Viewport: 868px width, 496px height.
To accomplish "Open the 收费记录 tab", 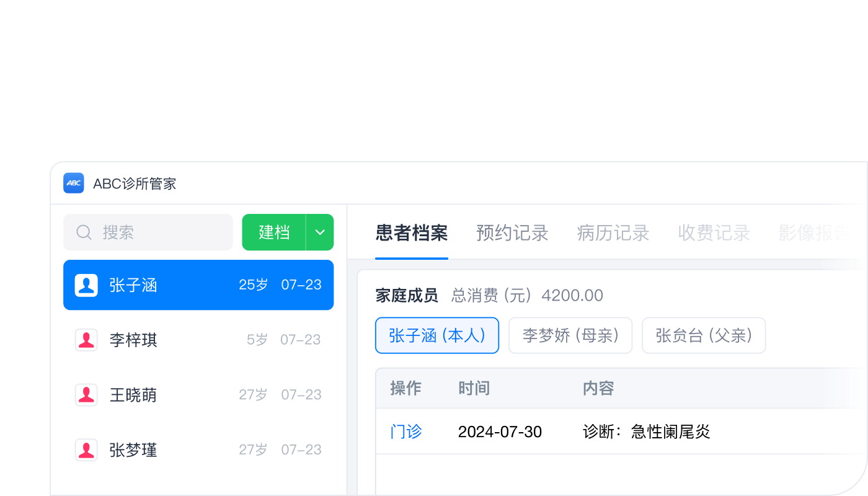I will tap(713, 233).
